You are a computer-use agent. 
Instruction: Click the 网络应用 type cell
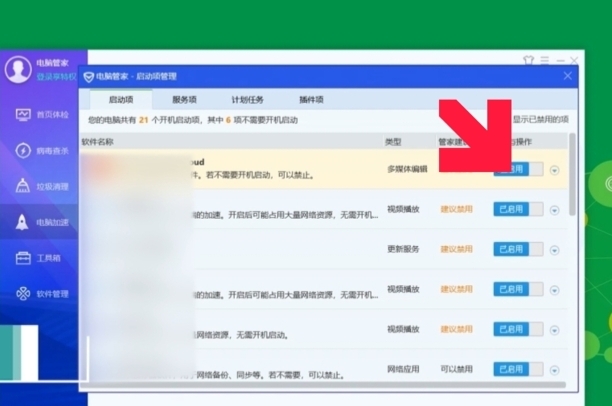403,369
